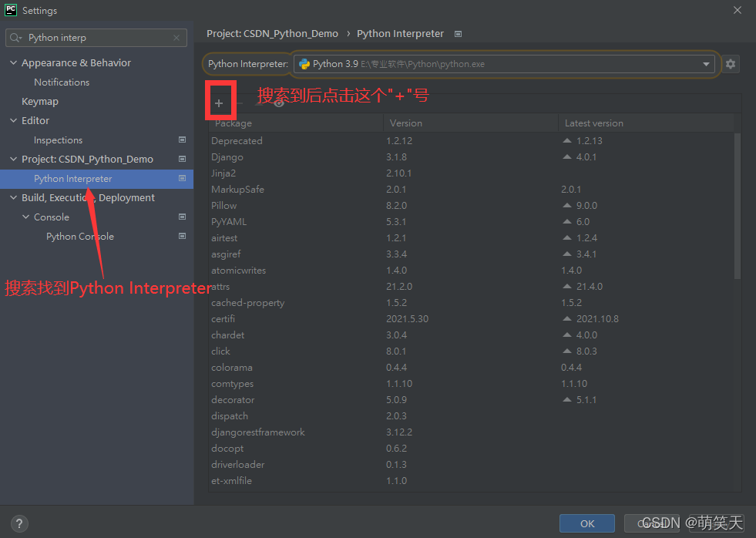Collapse the Editor section
Image resolution: width=756 pixels, height=538 pixels.
point(14,120)
